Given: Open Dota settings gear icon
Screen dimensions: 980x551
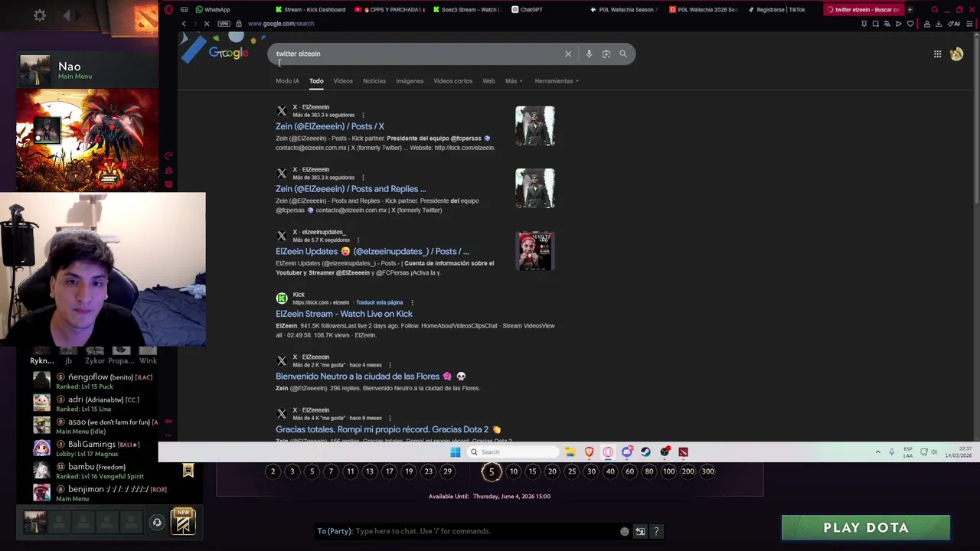Looking at the screenshot, I should point(40,15).
